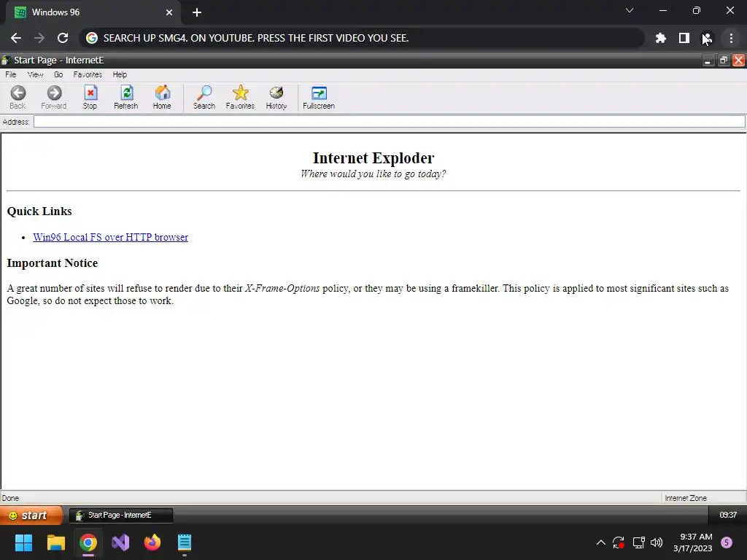Close the Windows 96 Chrome tab
The width and height of the screenshot is (747, 560).
[169, 12]
